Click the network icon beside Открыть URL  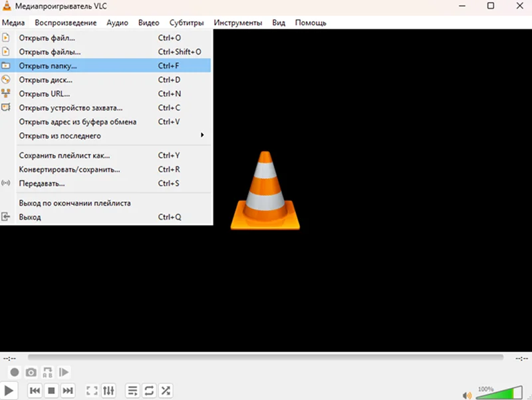pos(6,93)
